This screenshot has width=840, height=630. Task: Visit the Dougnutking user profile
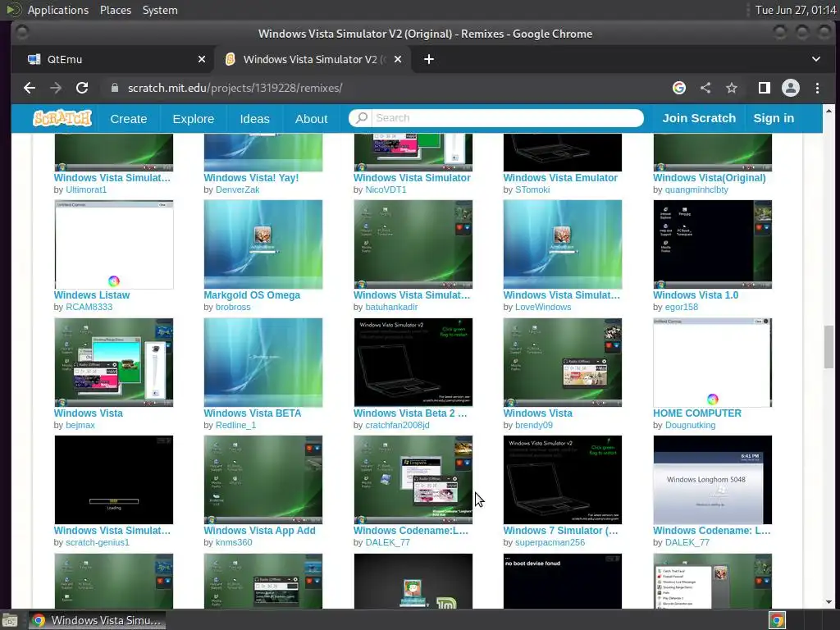[690, 425]
